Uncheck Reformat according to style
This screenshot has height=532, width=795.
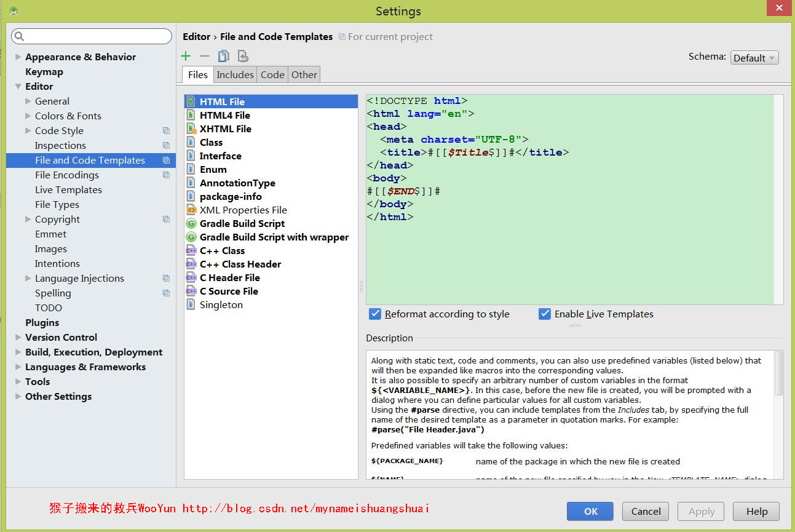coord(375,314)
